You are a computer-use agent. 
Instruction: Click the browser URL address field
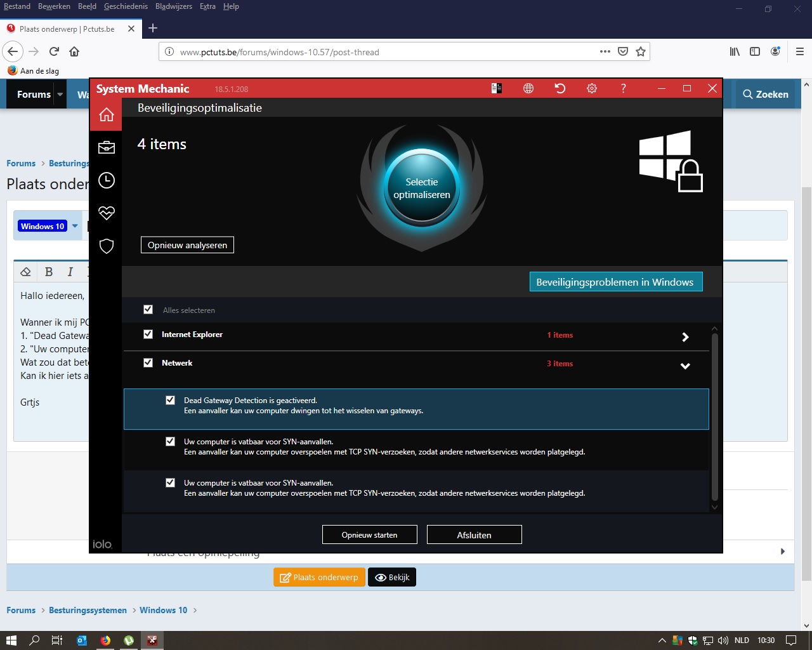click(x=381, y=52)
